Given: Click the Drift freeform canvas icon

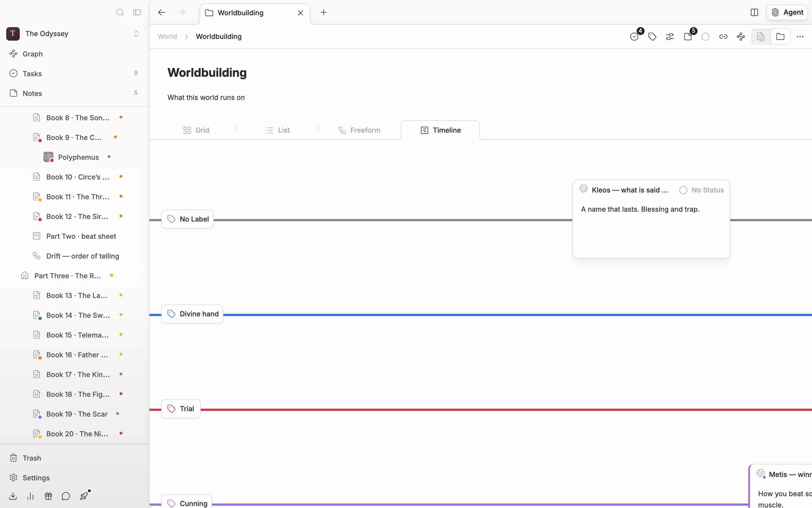Looking at the screenshot, I should 37,256.
